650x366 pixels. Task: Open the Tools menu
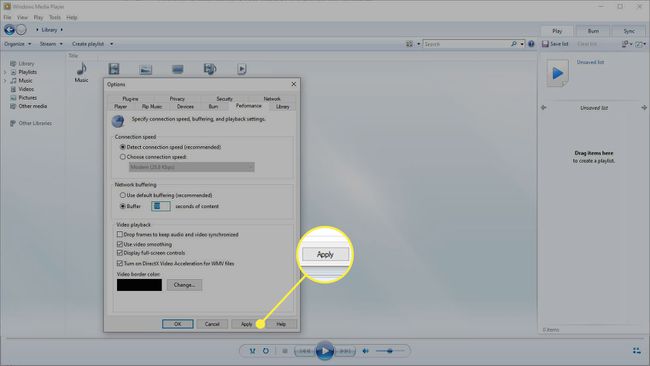tap(55, 17)
